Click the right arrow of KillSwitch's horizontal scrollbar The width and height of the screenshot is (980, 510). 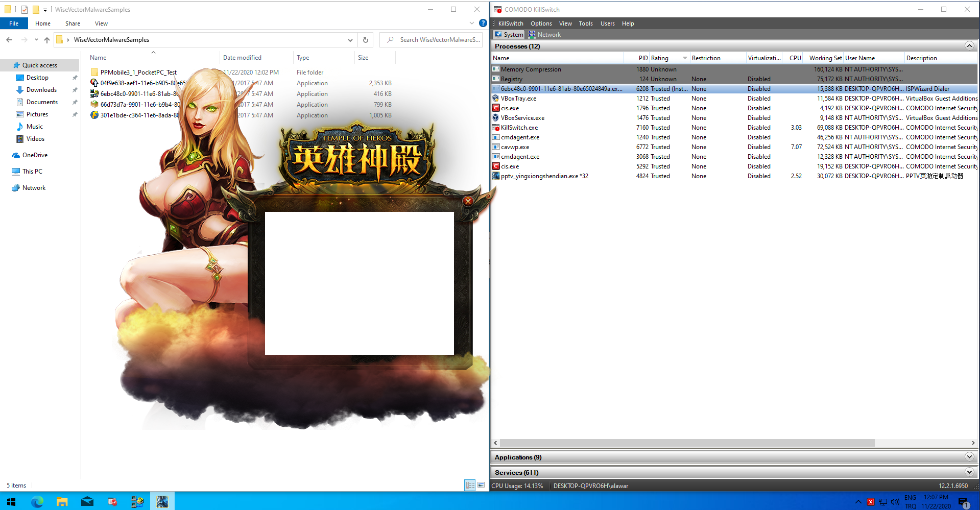(x=973, y=443)
